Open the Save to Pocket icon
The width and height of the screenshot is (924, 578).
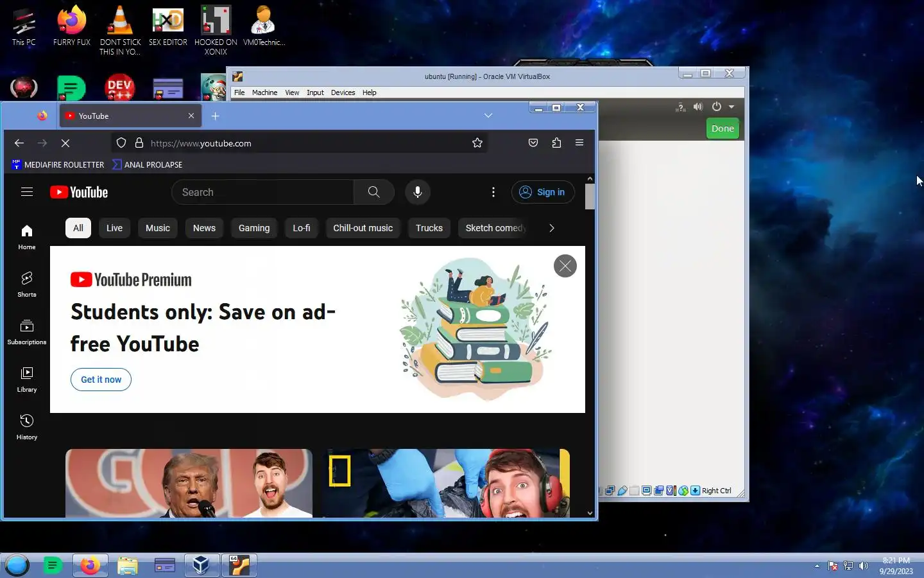(533, 143)
